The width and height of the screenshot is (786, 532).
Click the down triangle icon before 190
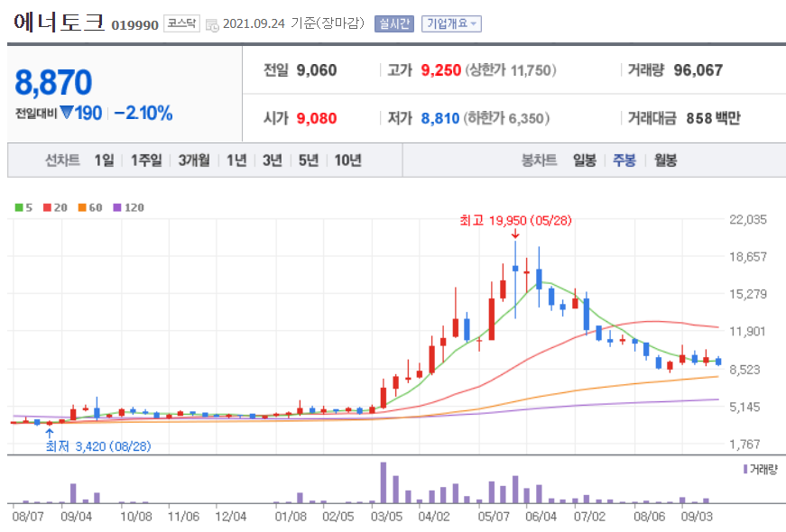pos(67,112)
